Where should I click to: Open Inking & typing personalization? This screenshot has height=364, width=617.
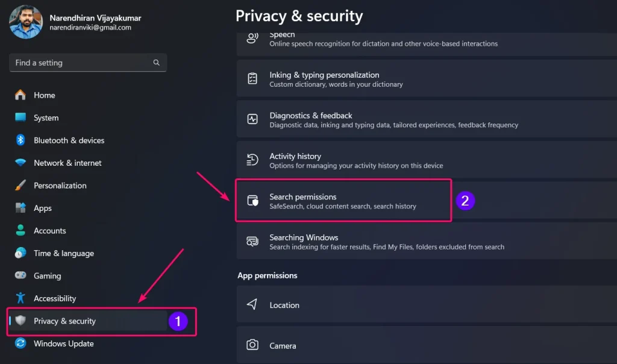[427, 78]
